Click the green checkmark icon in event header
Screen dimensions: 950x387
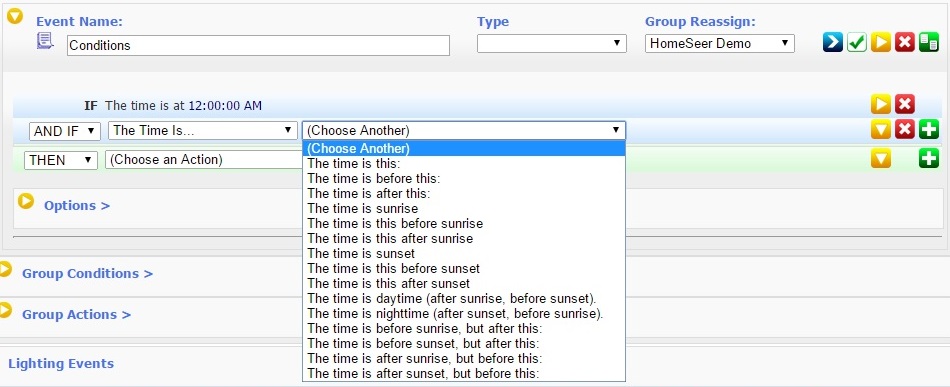pyautogui.click(x=857, y=42)
